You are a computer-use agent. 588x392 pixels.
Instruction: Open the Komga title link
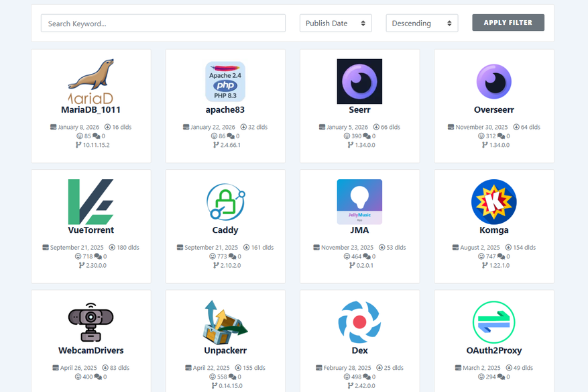pyautogui.click(x=494, y=230)
